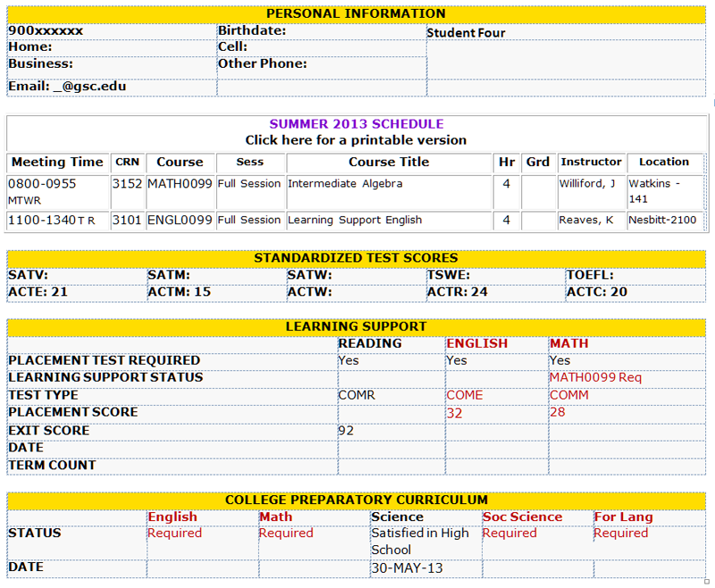Select location Watkins - 141
715x588 pixels.
click(x=659, y=189)
